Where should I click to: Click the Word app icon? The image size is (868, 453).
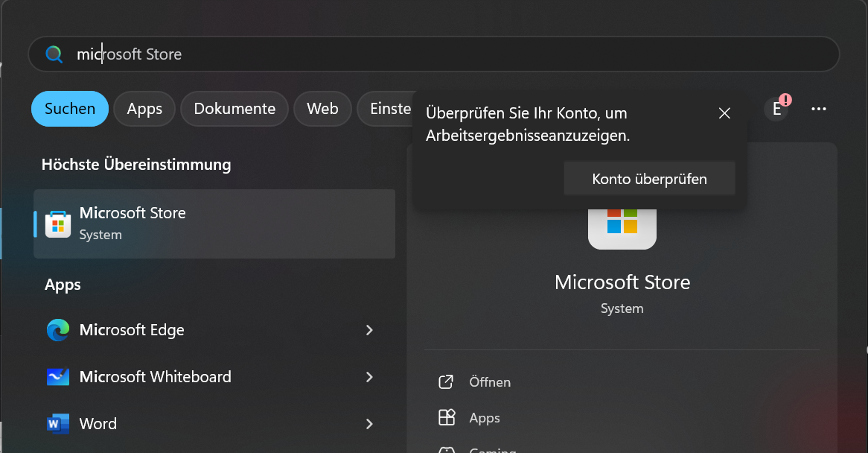58,424
